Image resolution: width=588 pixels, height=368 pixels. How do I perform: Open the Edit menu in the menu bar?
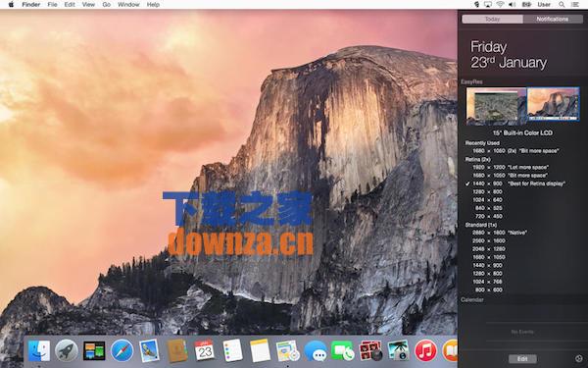coord(70,5)
